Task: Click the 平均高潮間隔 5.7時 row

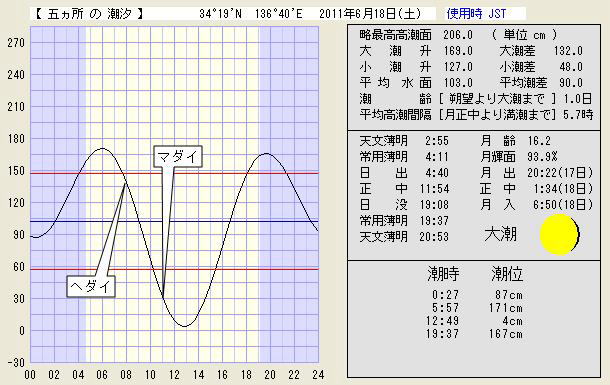Action: click(x=476, y=115)
